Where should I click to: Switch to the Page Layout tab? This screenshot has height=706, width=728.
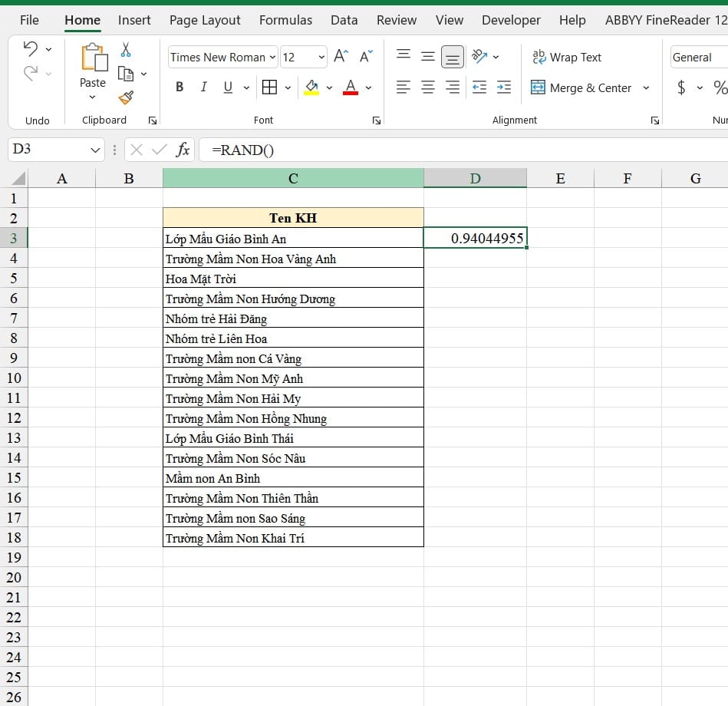tap(205, 20)
